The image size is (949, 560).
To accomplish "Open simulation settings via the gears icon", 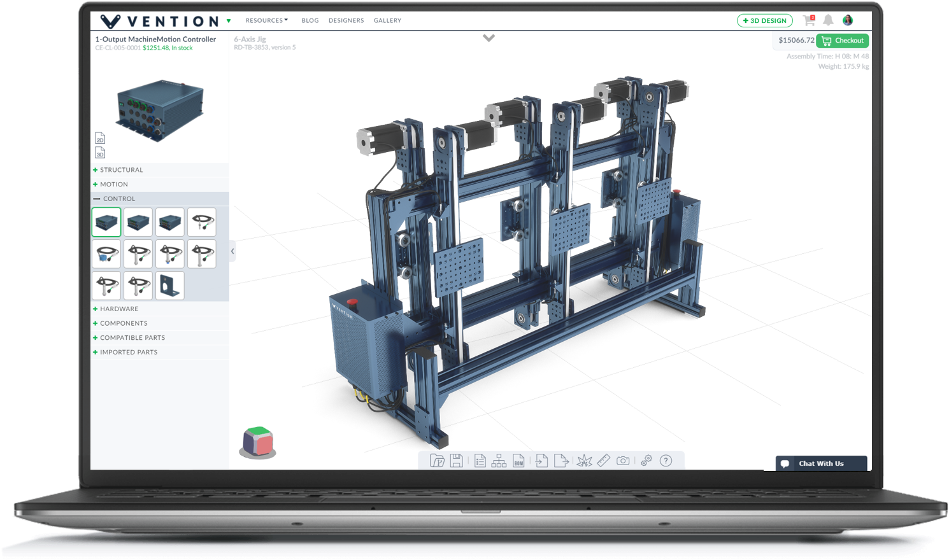I will 646,460.
